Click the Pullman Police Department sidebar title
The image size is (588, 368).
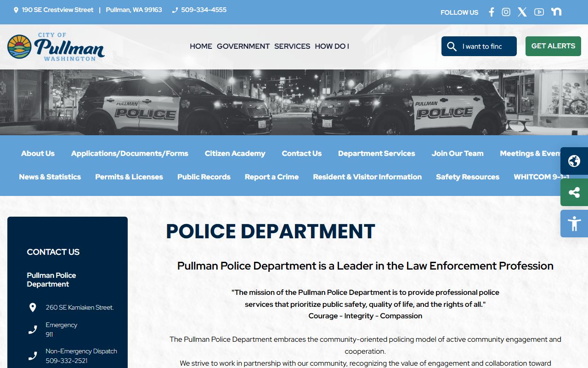pyautogui.click(x=51, y=280)
